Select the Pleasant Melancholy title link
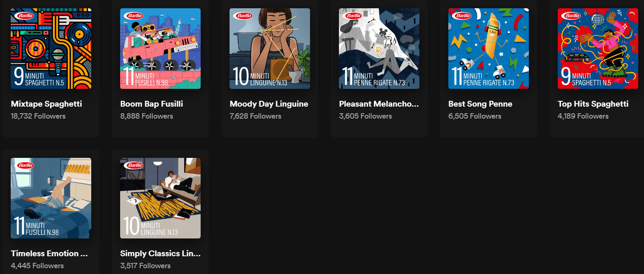 378,104
